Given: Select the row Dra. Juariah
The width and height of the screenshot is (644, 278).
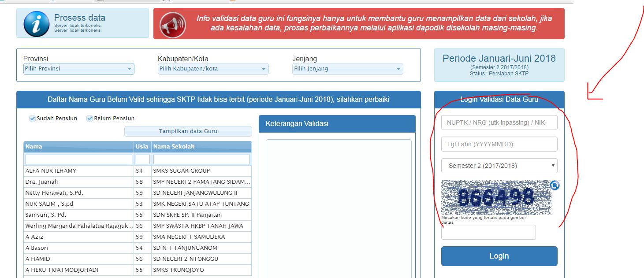Looking at the screenshot, I should click(x=138, y=182).
